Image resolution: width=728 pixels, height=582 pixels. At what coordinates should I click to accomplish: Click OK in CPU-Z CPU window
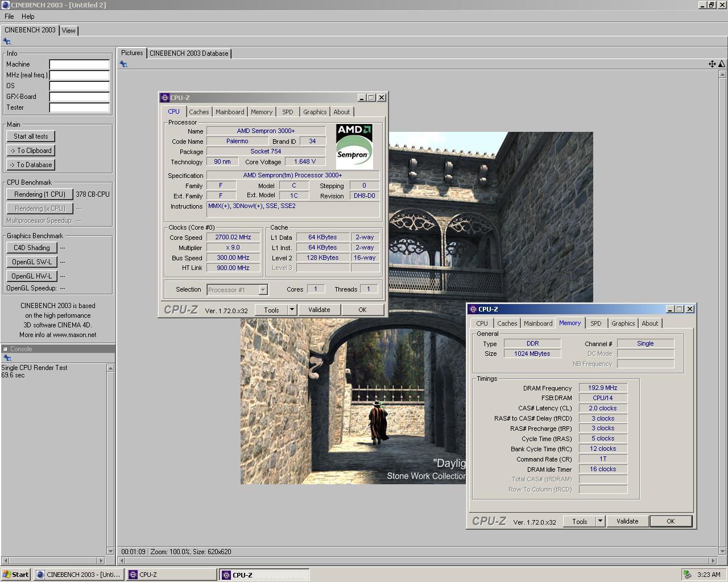click(x=362, y=310)
